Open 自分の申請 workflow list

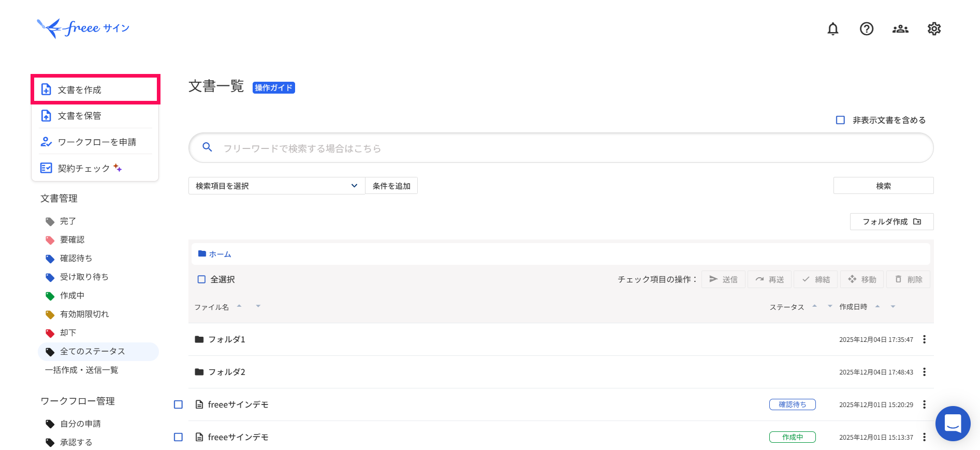(x=80, y=424)
